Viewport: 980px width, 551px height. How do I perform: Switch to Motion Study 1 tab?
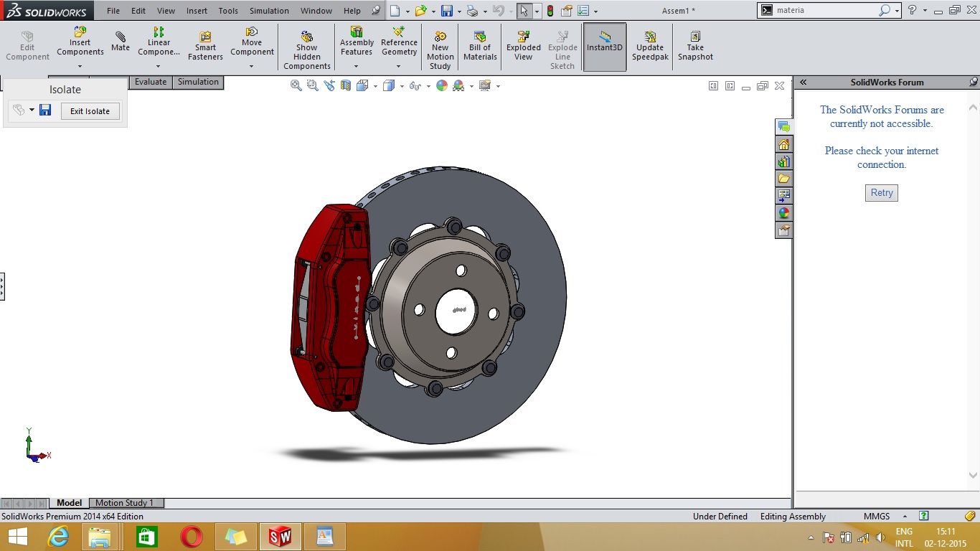pos(126,503)
